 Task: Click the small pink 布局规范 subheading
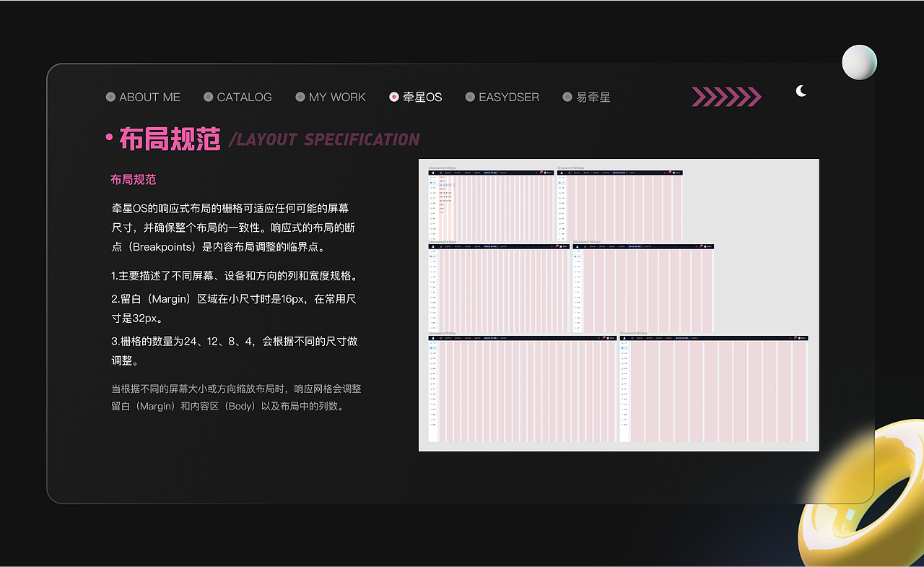134,180
